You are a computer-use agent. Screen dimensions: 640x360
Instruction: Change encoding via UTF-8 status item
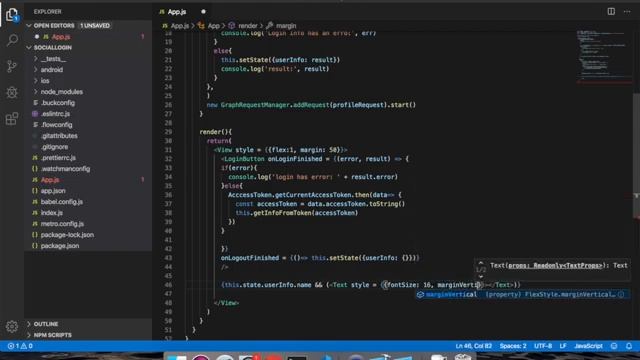point(543,346)
